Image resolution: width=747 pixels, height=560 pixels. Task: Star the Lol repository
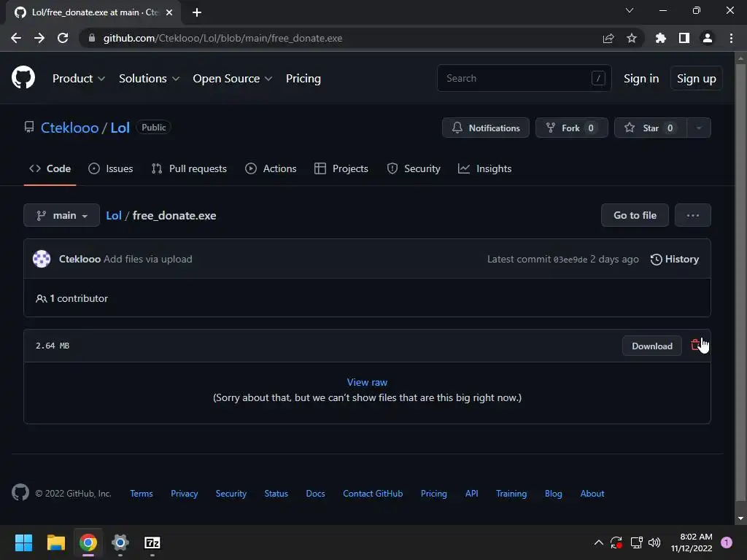[651, 128]
